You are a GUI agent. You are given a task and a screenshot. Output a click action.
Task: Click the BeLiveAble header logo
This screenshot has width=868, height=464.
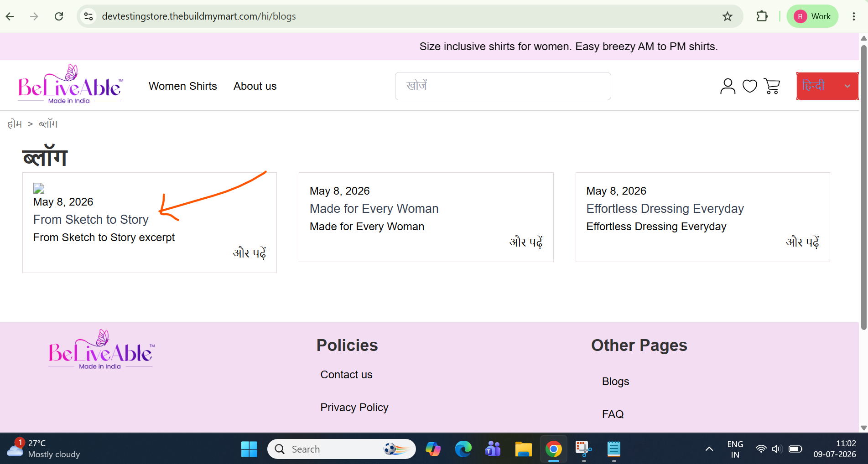[70, 84]
